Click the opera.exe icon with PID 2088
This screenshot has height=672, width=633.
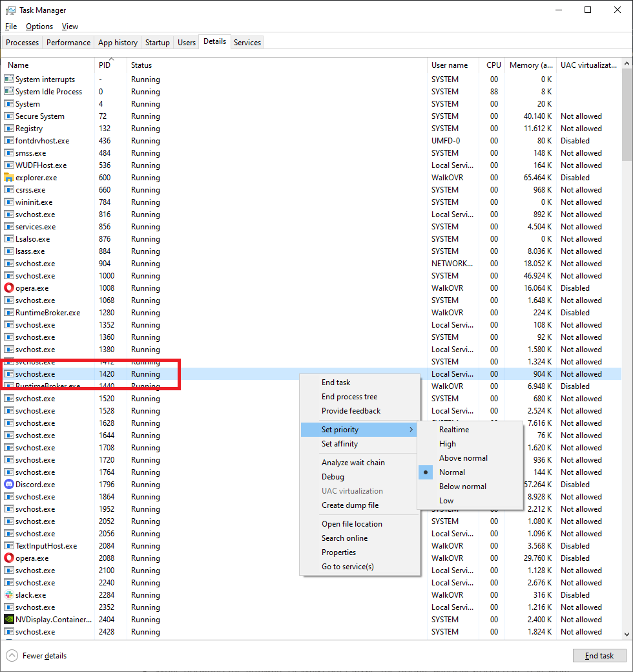pos(9,558)
